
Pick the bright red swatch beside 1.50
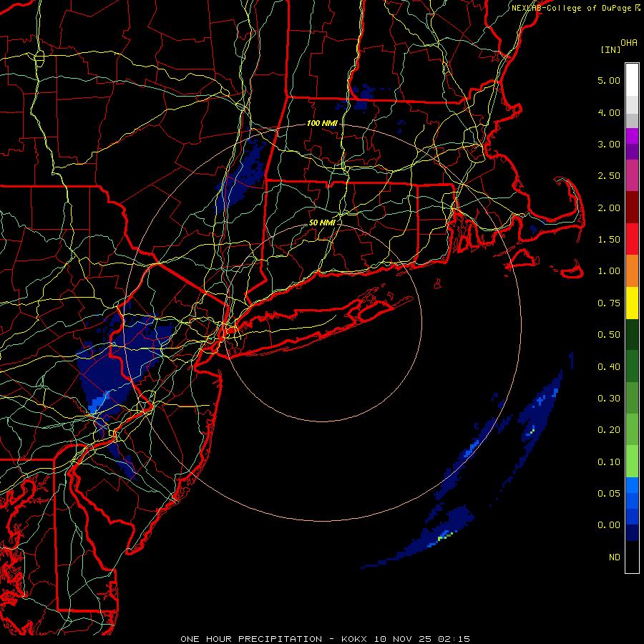pos(632,239)
